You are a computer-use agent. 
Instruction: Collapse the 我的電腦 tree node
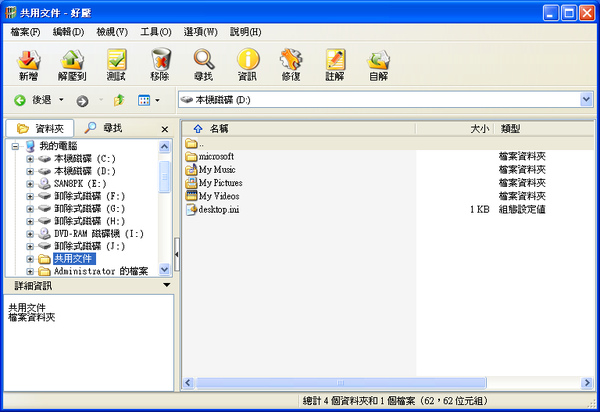(15, 146)
